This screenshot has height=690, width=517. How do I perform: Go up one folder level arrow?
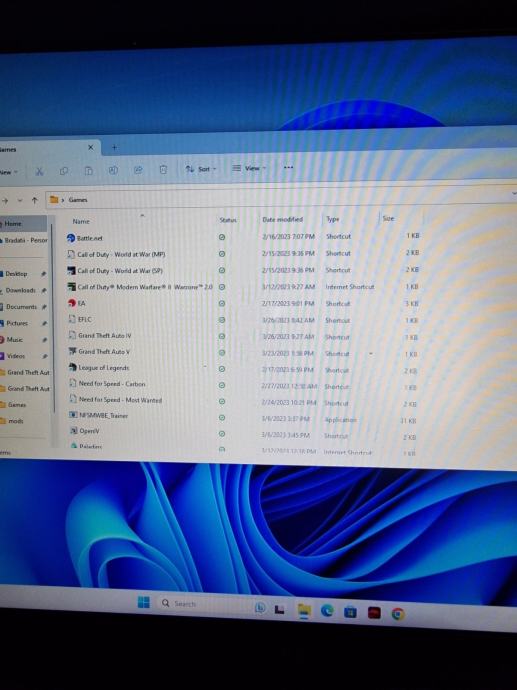pyautogui.click(x=34, y=200)
